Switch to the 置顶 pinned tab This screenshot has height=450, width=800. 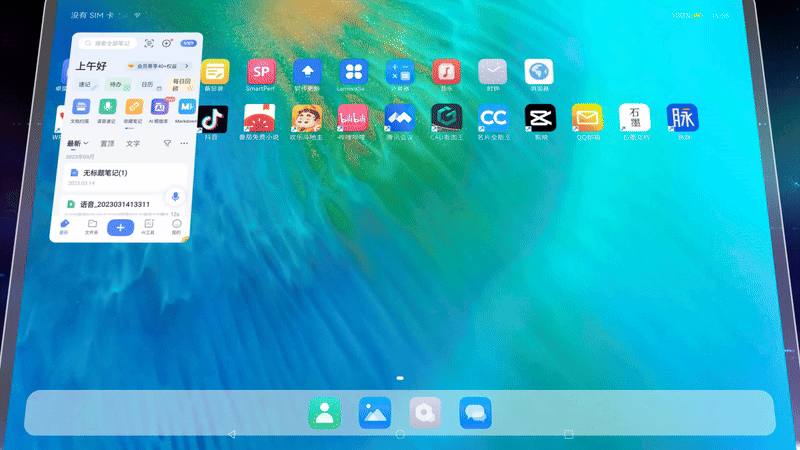tap(107, 144)
